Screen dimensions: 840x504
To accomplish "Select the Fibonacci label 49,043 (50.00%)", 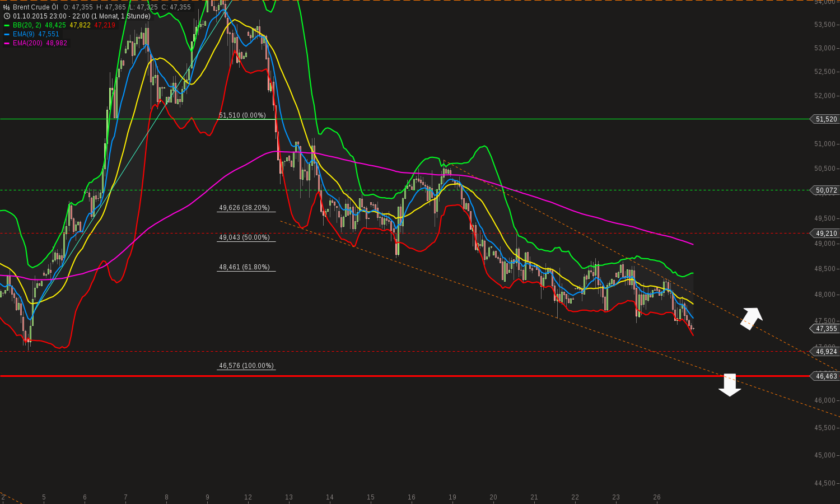I will pos(244,237).
